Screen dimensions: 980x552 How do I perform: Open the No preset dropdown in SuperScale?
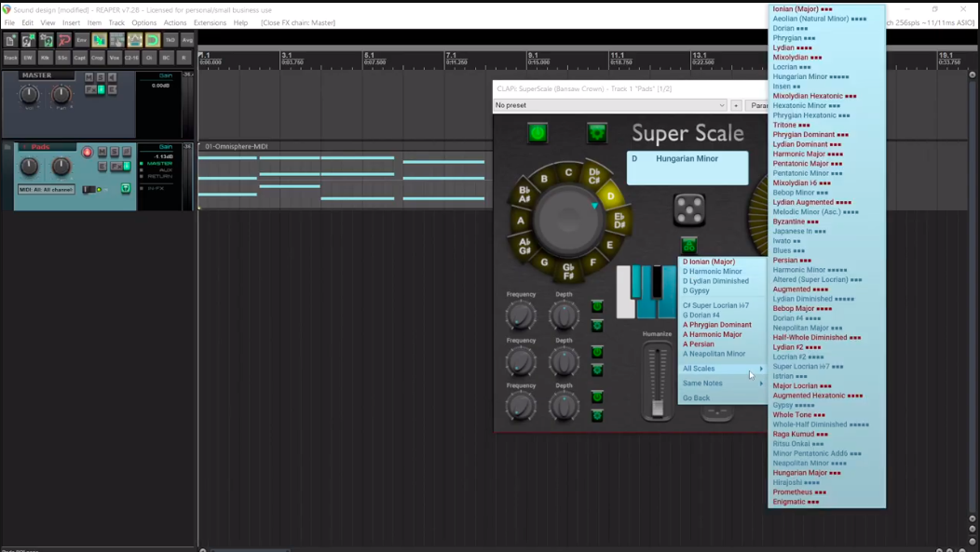click(610, 105)
